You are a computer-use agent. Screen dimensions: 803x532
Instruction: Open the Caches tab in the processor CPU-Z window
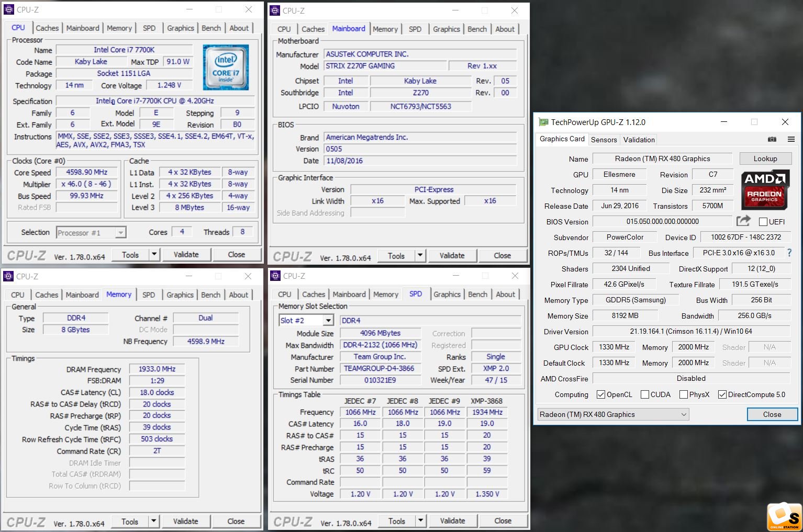[47, 28]
